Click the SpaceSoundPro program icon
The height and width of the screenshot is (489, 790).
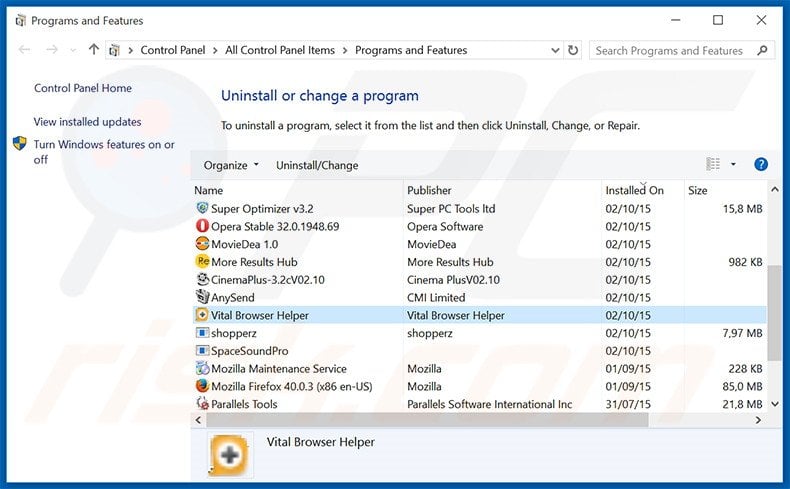point(202,350)
